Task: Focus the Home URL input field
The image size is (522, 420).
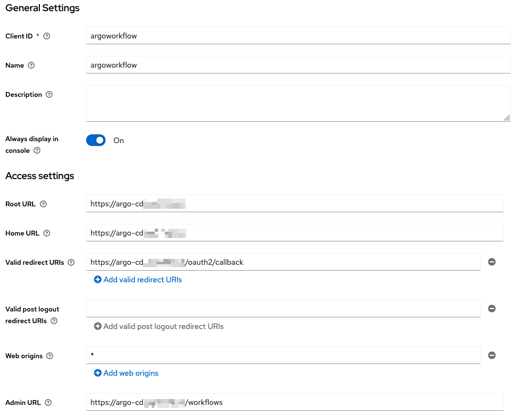Action: click(295, 233)
